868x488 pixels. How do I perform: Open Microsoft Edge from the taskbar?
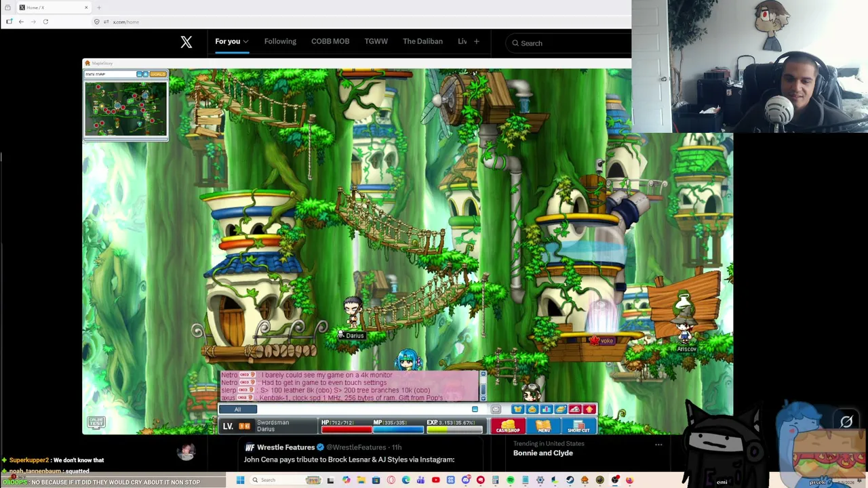point(406,480)
